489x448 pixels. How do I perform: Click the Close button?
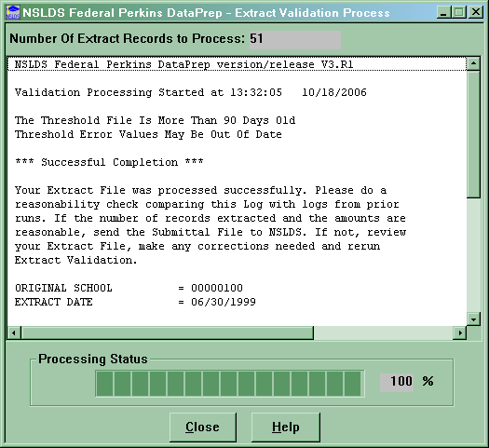pos(203,427)
